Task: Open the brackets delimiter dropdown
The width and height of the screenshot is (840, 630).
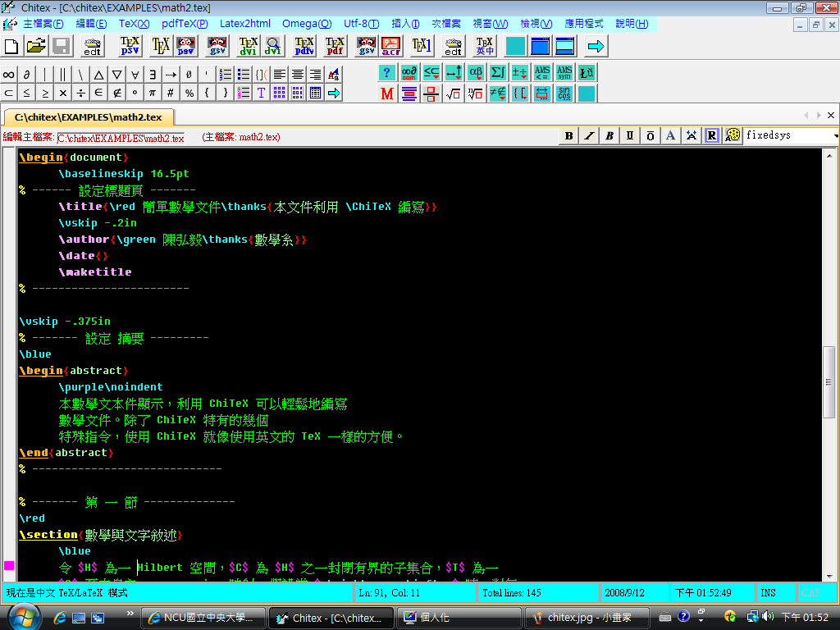Action: (519, 94)
